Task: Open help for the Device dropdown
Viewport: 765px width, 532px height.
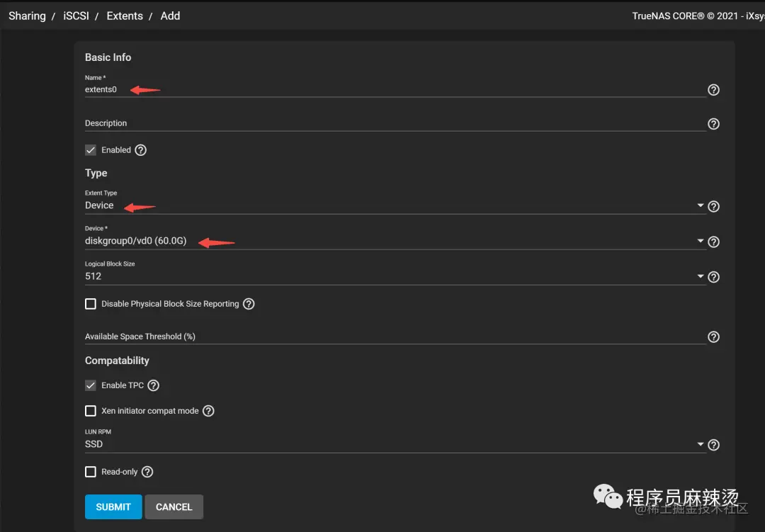Action: click(713, 242)
